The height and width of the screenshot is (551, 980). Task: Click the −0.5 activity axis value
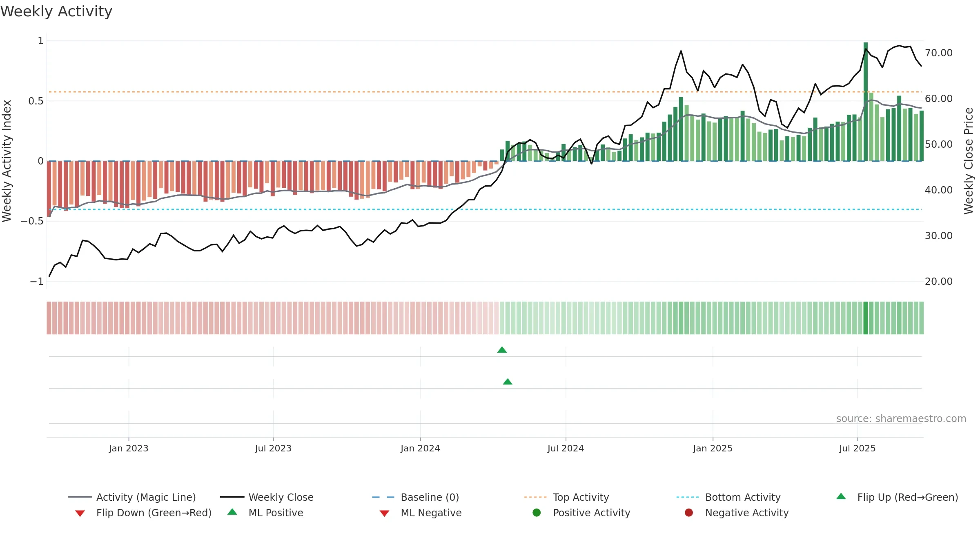click(32, 221)
